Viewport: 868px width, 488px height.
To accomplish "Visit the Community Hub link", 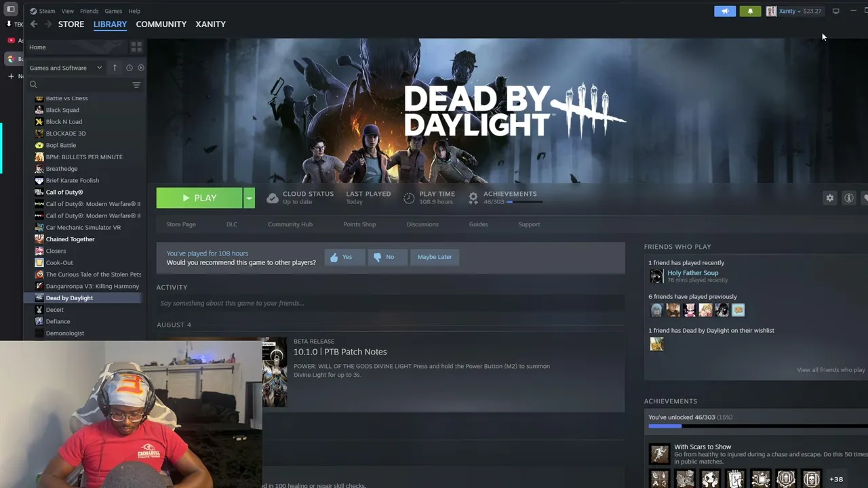I will click(x=290, y=224).
